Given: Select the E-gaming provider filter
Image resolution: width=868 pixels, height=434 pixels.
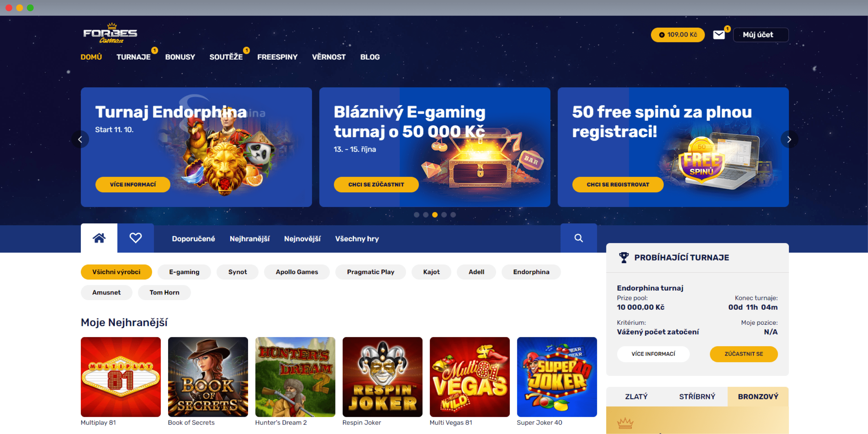Looking at the screenshot, I should coord(184,272).
